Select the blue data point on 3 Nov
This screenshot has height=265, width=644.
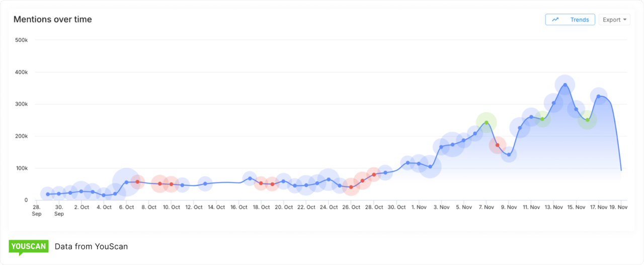click(x=441, y=147)
